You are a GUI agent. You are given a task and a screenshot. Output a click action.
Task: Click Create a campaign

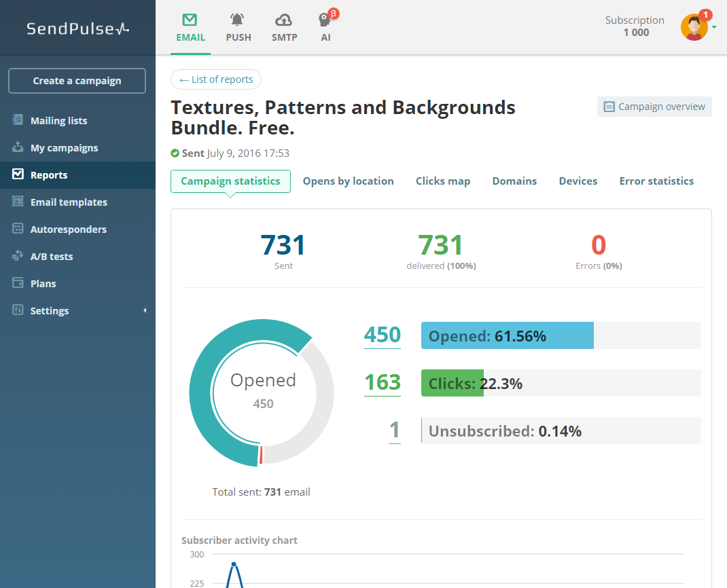pyautogui.click(x=77, y=80)
